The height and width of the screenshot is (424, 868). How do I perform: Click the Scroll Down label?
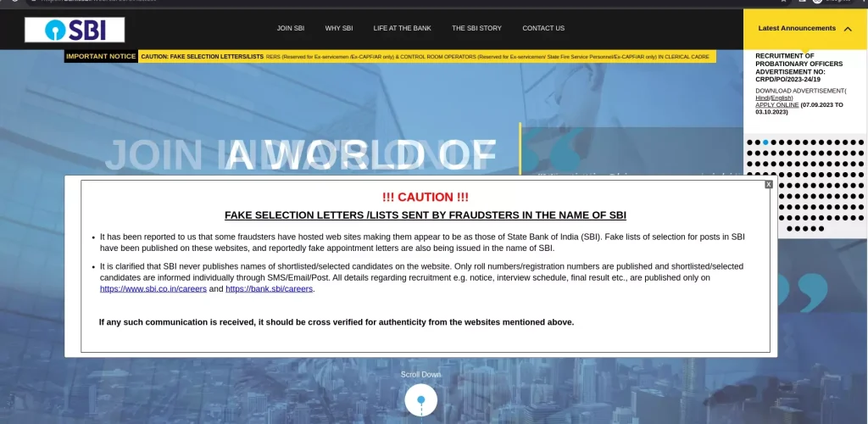pos(420,375)
